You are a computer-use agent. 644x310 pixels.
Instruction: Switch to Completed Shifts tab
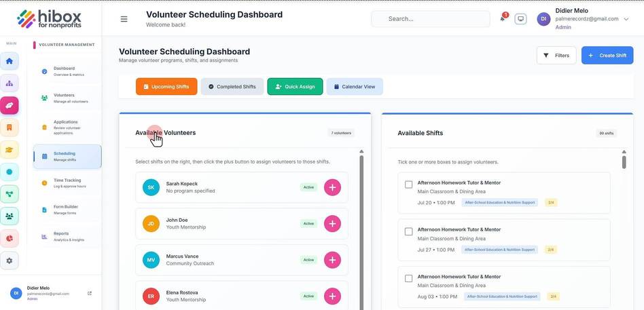tap(232, 87)
